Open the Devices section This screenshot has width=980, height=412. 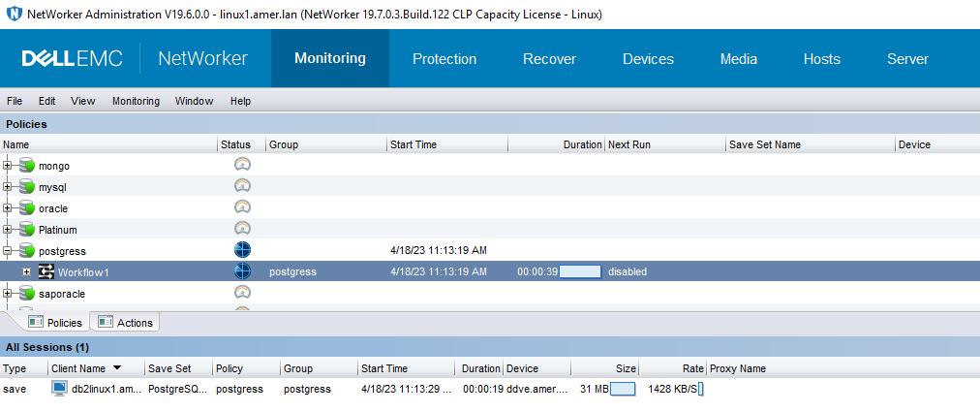pyautogui.click(x=648, y=59)
